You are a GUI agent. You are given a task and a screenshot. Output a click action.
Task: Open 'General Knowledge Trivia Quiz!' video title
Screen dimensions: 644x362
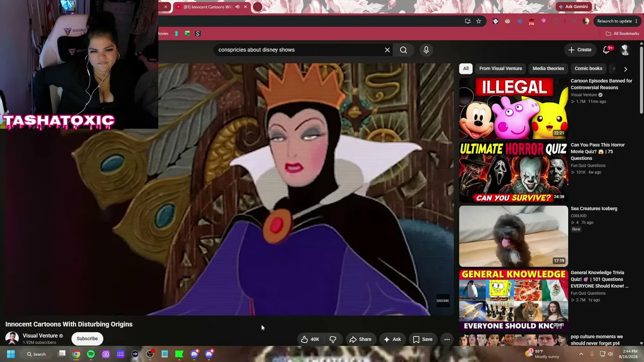click(x=599, y=279)
